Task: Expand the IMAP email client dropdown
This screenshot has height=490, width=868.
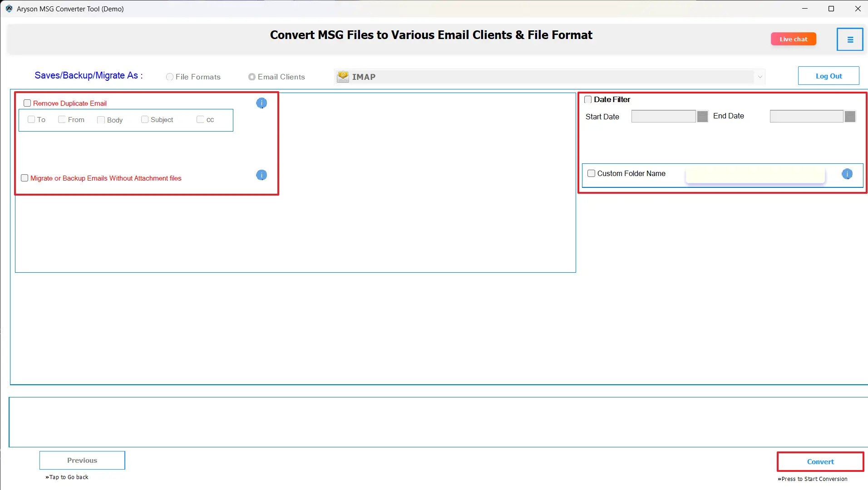Action: pyautogui.click(x=760, y=77)
